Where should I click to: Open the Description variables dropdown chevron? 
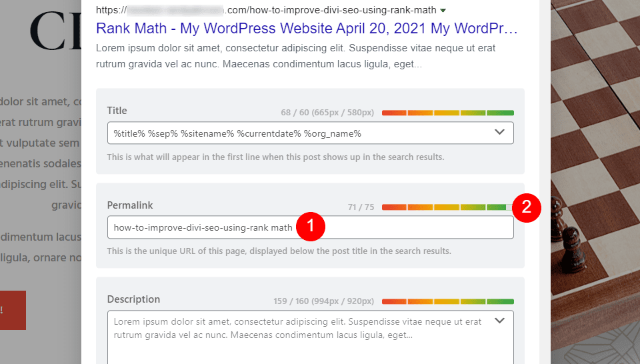pyautogui.click(x=500, y=321)
